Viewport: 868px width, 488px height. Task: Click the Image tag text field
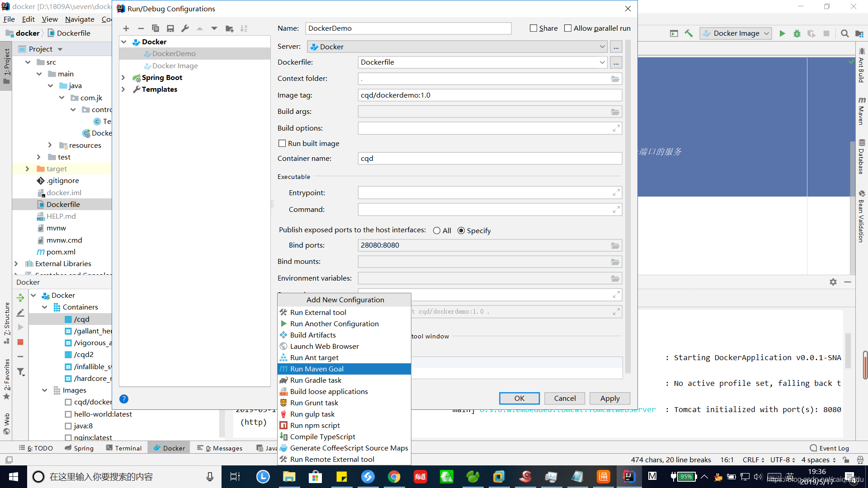pos(490,95)
